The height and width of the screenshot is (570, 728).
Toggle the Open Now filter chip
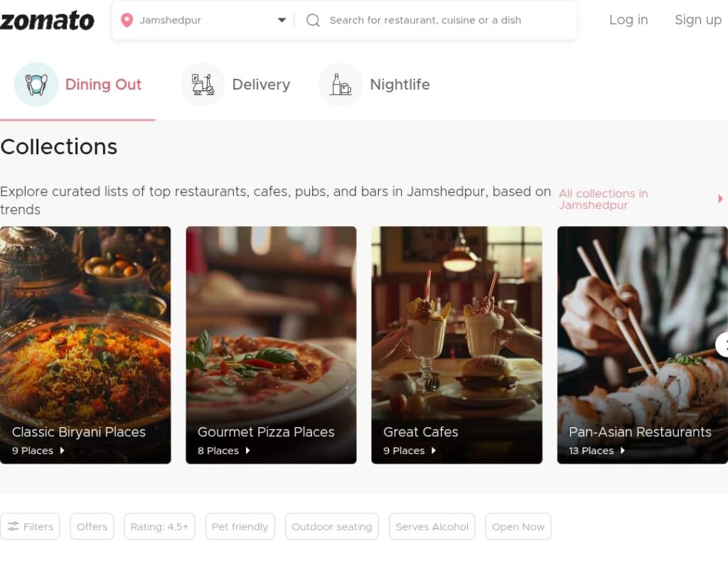coord(518,527)
